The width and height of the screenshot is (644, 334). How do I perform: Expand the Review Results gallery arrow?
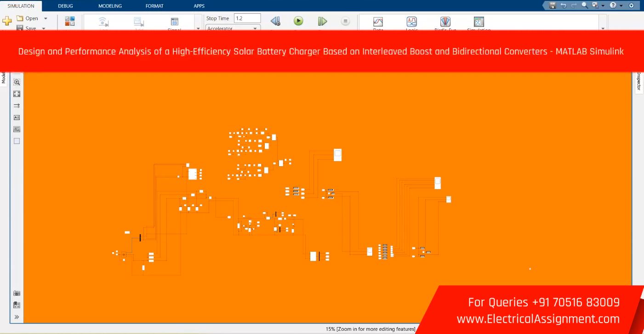click(x=603, y=29)
